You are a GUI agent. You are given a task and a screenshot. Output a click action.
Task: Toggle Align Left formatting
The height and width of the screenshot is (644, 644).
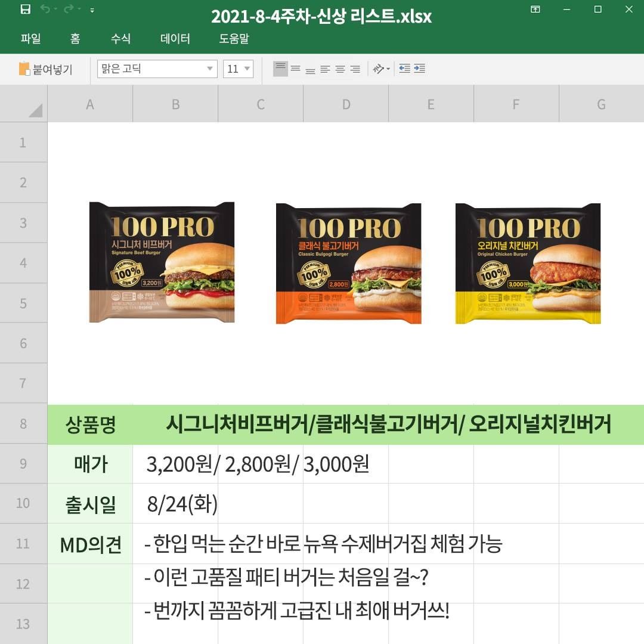[x=326, y=69]
